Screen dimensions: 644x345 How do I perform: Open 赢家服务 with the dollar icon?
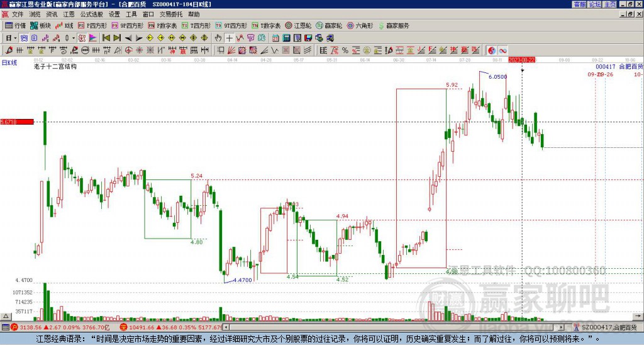coord(394,25)
